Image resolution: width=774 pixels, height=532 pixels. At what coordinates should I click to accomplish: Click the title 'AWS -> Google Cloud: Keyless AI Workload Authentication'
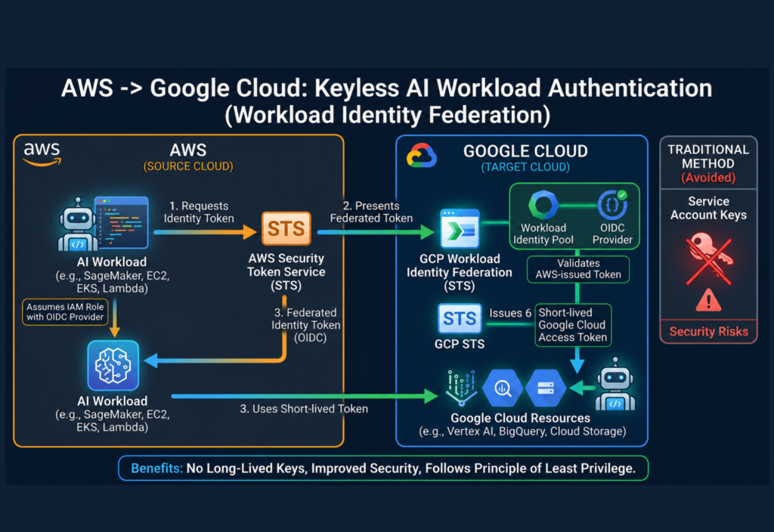pyautogui.click(x=386, y=88)
